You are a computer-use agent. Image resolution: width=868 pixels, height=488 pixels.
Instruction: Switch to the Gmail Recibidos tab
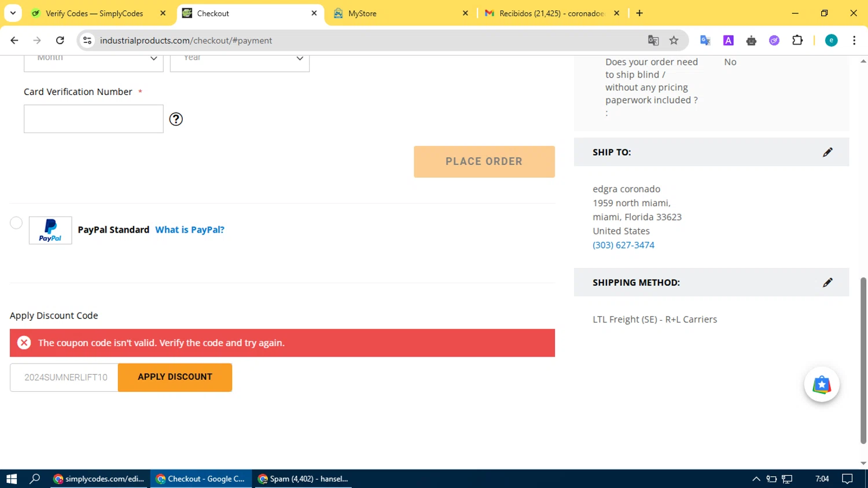pos(552,13)
